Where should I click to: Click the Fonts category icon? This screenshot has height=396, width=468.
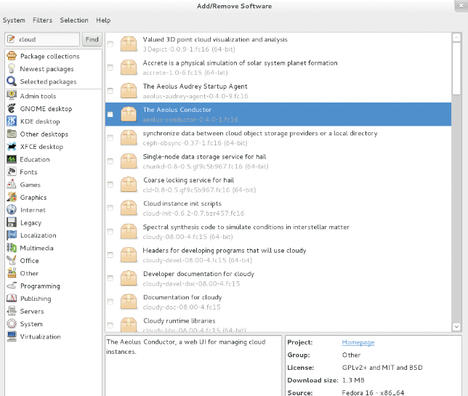pyautogui.click(x=12, y=172)
